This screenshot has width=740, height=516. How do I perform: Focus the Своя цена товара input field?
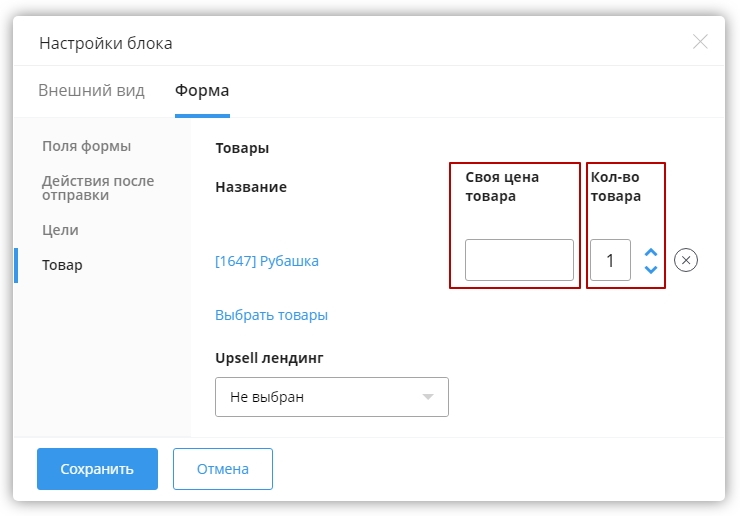519,260
